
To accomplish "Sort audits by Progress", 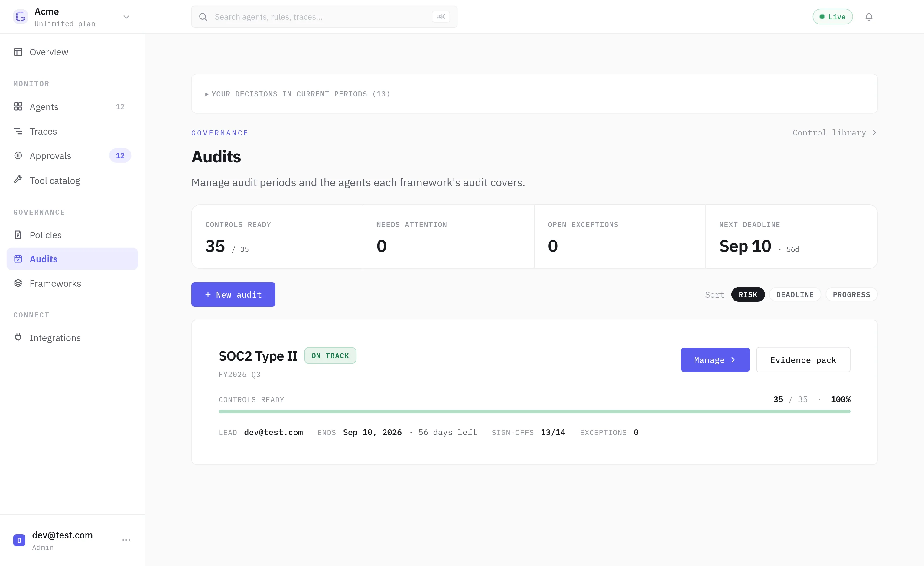I will (x=851, y=295).
